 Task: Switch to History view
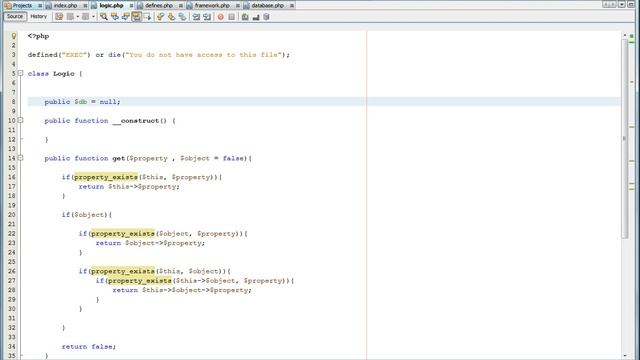pyautogui.click(x=39, y=16)
